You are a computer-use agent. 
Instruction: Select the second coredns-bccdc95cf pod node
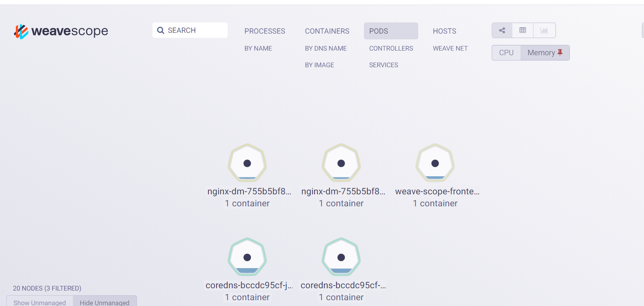click(341, 257)
